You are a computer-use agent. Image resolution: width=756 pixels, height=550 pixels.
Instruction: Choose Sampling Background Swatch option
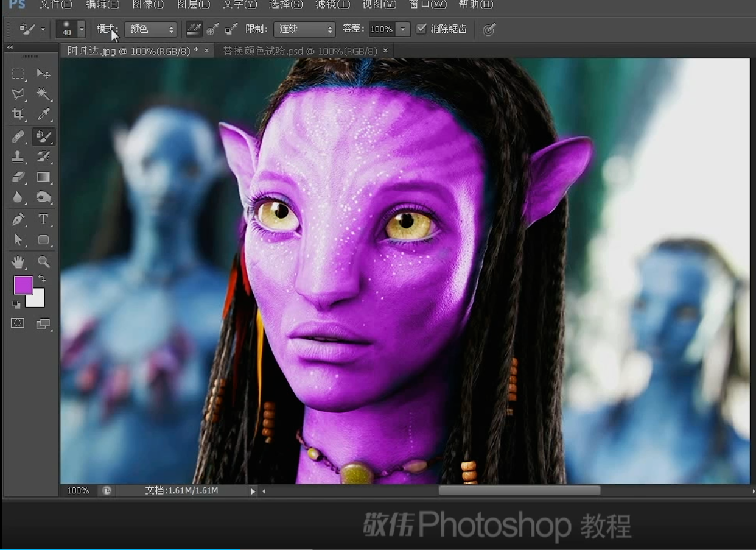(231, 29)
